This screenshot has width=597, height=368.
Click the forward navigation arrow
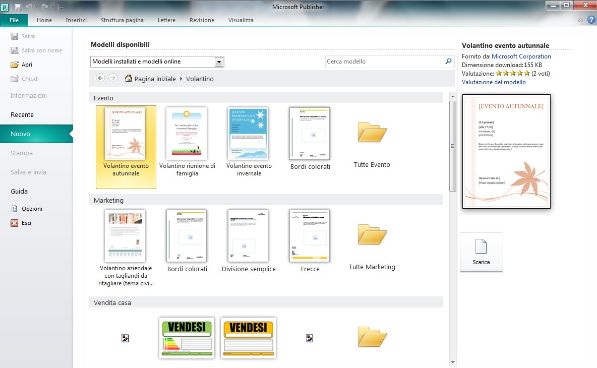[113, 78]
